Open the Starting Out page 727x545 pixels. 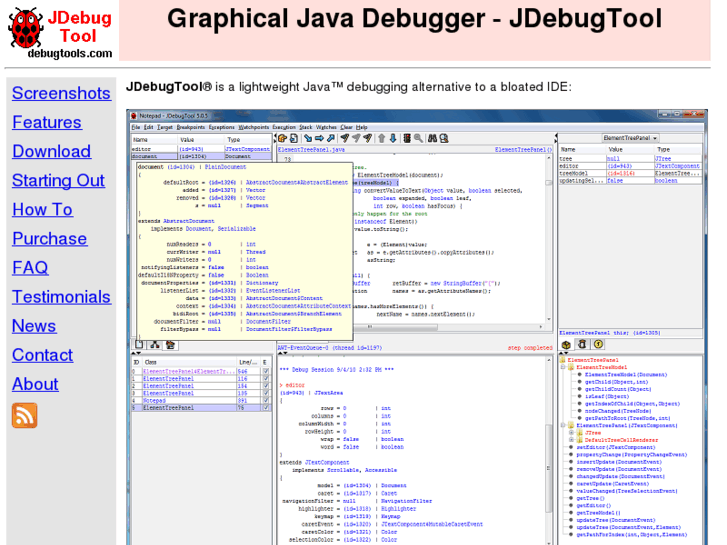pyautogui.click(x=58, y=180)
